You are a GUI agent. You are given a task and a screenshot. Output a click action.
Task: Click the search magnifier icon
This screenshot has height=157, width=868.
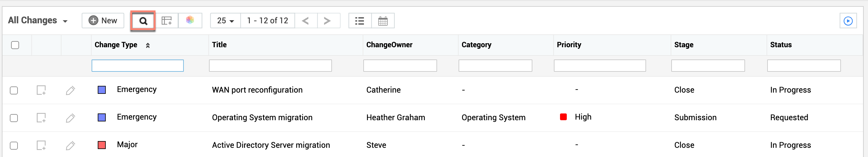tap(143, 21)
